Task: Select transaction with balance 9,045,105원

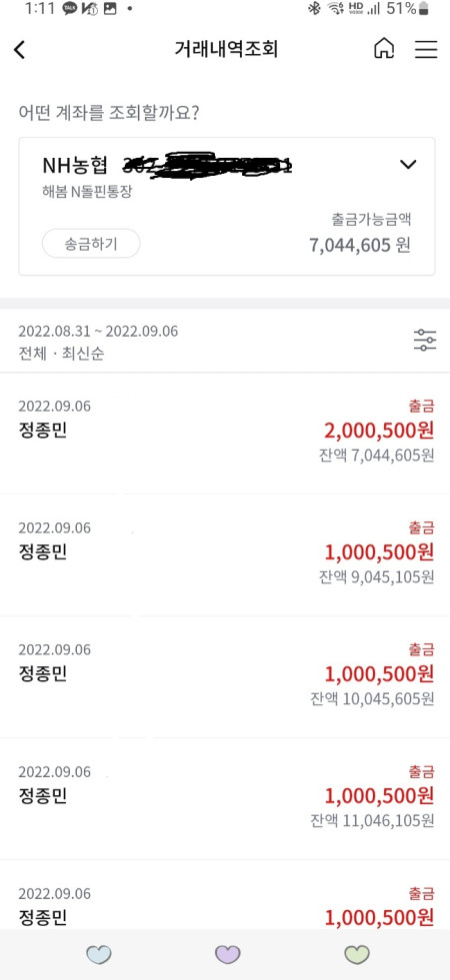Action: point(225,555)
